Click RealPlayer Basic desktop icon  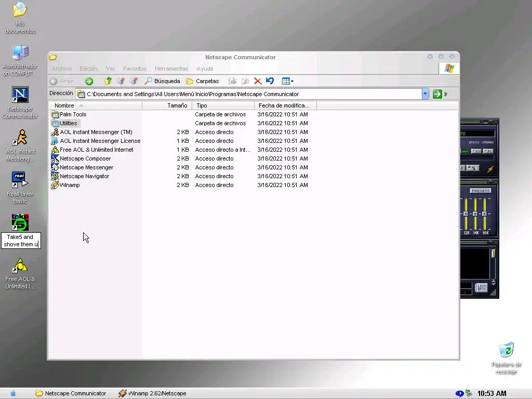(20, 188)
